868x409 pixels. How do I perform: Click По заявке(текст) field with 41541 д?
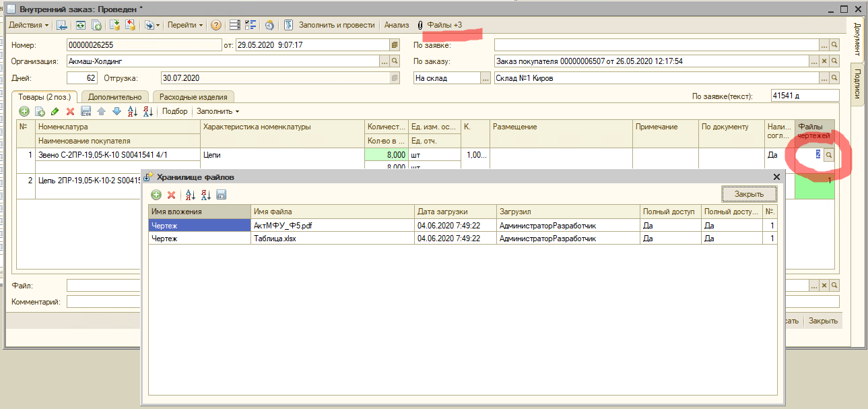(x=805, y=96)
